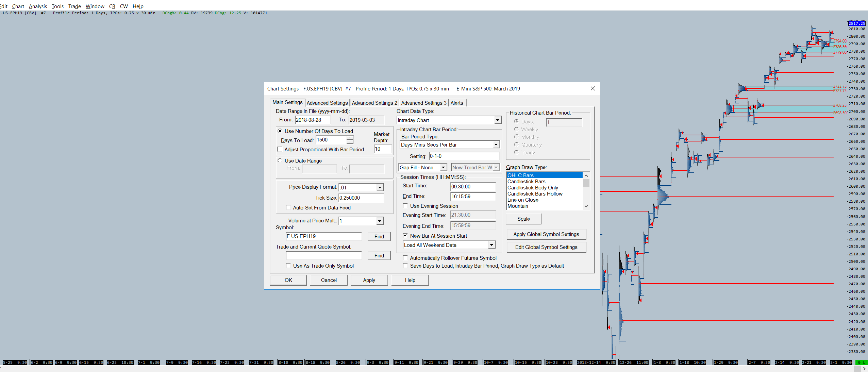Increase Days To Load with spinner up arrow
The height and width of the screenshot is (372, 868).
click(350, 138)
